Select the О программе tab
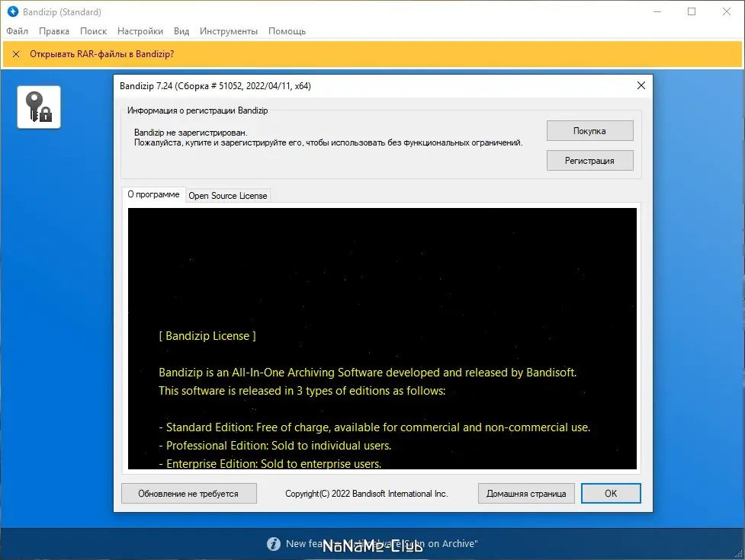This screenshot has width=745, height=560. tap(153, 194)
